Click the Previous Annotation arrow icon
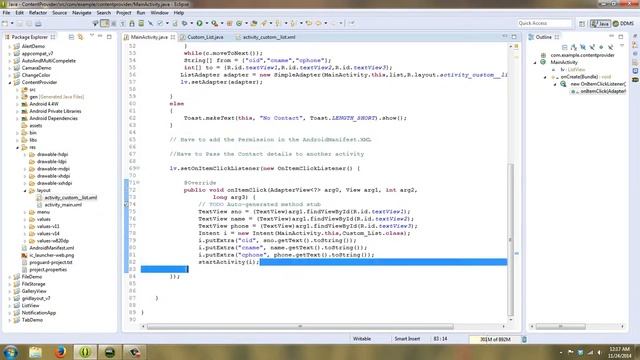This screenshot has height=360, width=640. click(293, 23)
